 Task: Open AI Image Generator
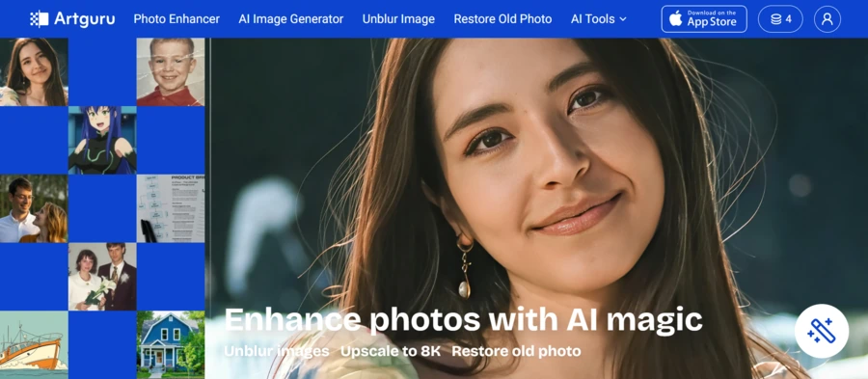(291, 19)
